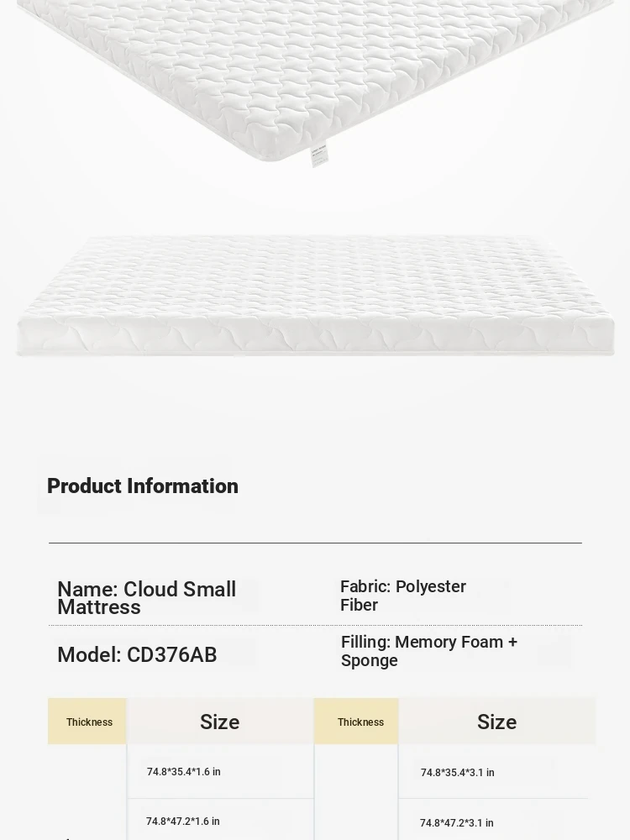Screen dimensions: 630x840
Task: Click the empty cell under the left Thickness header
Action: (x=87, y=790)
